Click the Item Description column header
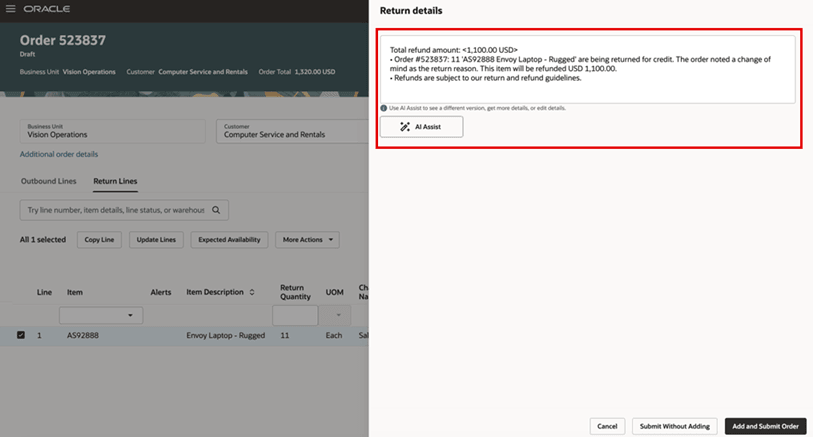 tap(215, 292)
